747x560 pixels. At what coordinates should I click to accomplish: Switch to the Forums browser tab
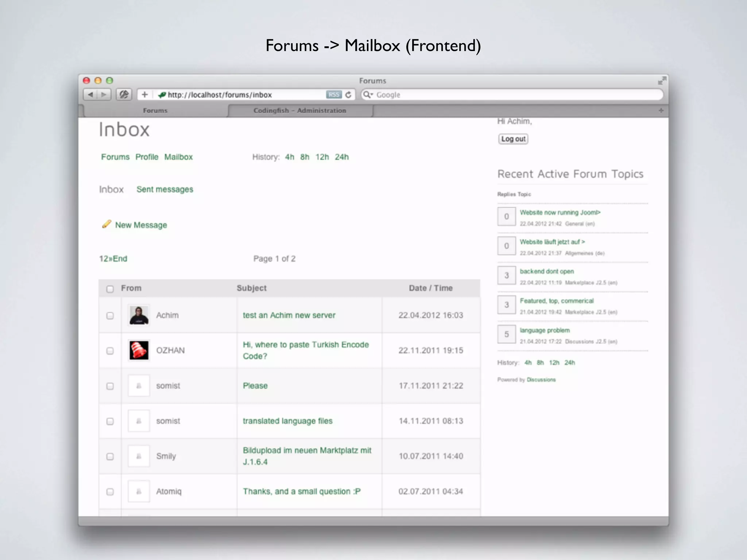pos(155,110)
